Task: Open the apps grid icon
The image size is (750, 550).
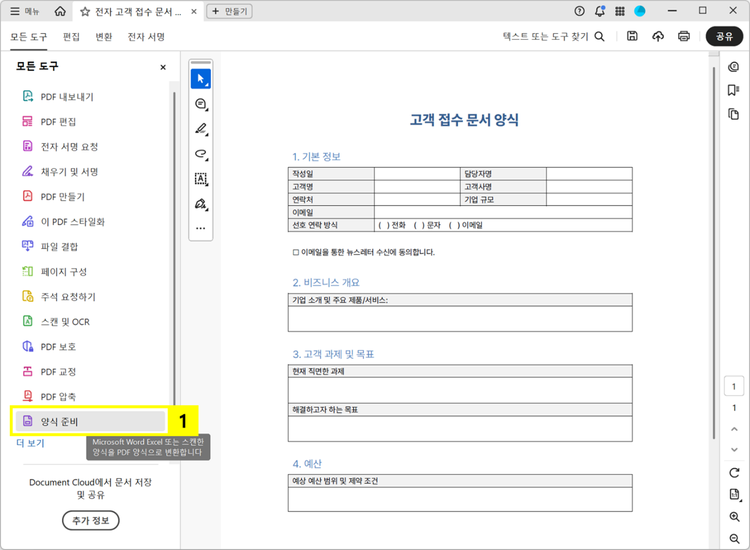Action: point(620,11)
